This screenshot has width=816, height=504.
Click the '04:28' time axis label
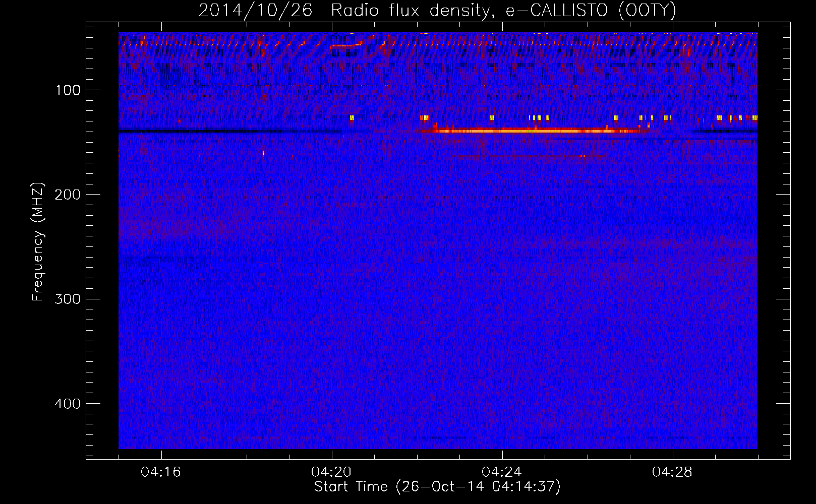pos(672,472)
